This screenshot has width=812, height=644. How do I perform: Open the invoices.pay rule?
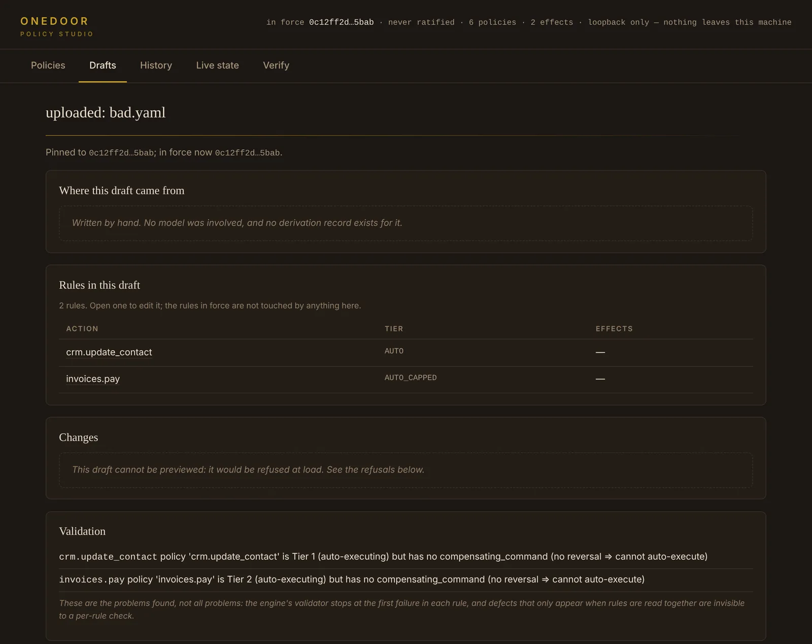(93, 379)
